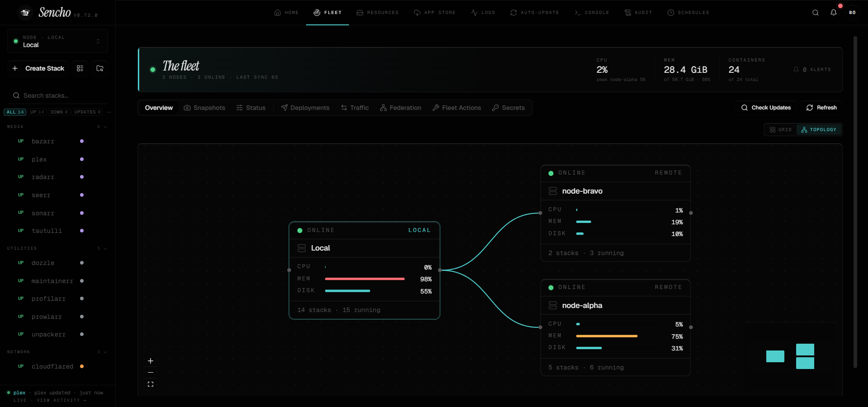Focus the Search stacks input field
Image resolution: width=868 pixels, height=407 pixels.
[x=57, y=95]
